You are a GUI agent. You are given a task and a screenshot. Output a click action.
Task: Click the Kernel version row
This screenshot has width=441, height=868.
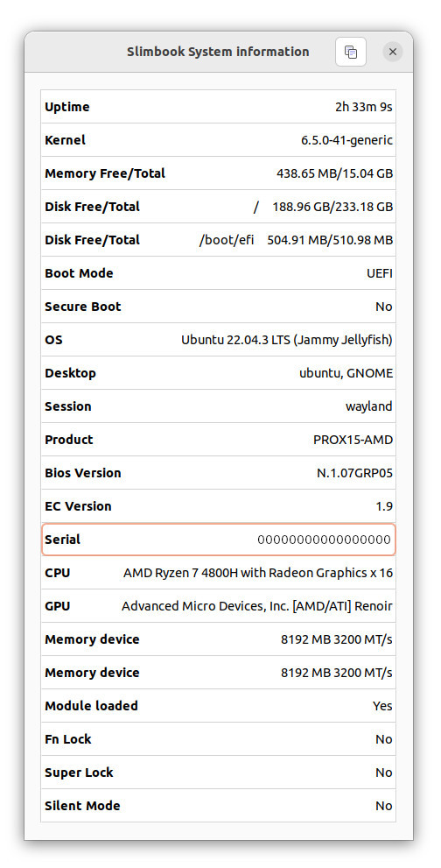pyautogui.click(x=219, y=140)
